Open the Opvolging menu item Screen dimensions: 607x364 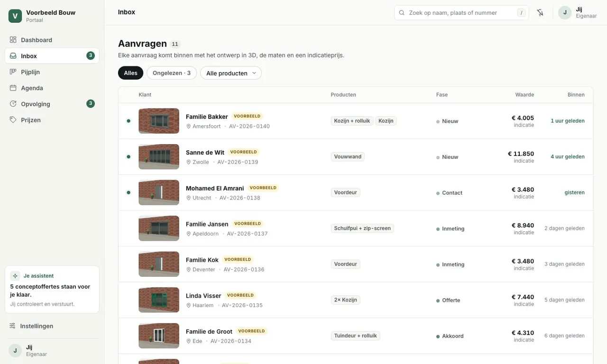pyautogui.click(x=52, y=104)
